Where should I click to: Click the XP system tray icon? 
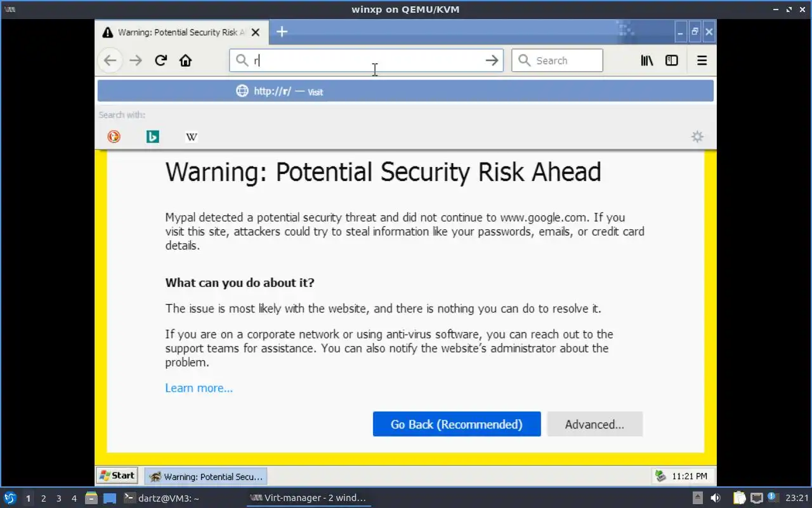point(660,476)
